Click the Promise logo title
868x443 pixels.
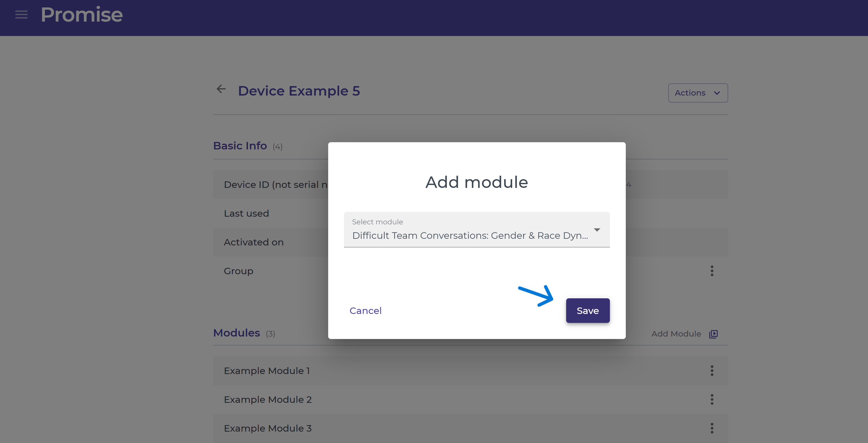(x=81, y=14)
